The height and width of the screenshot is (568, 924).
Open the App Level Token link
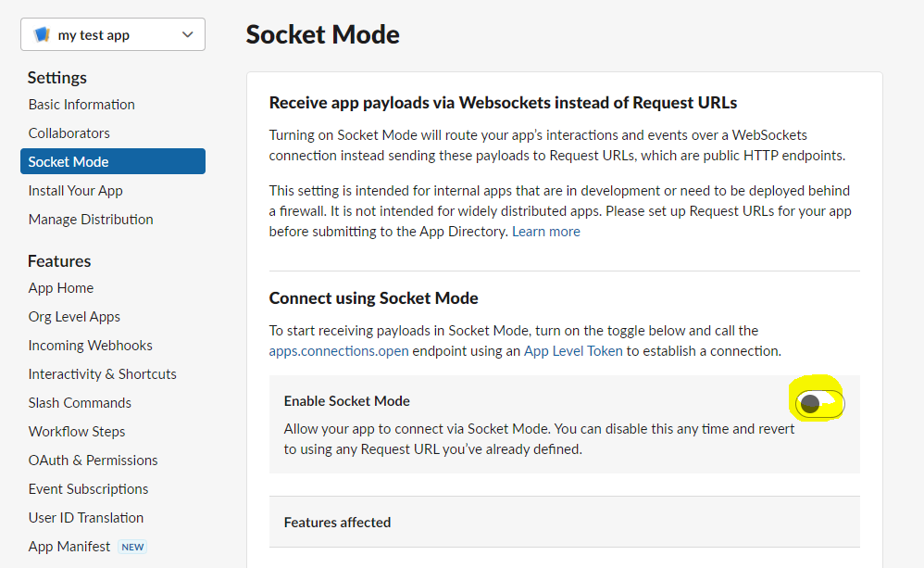tap(573, 351)
